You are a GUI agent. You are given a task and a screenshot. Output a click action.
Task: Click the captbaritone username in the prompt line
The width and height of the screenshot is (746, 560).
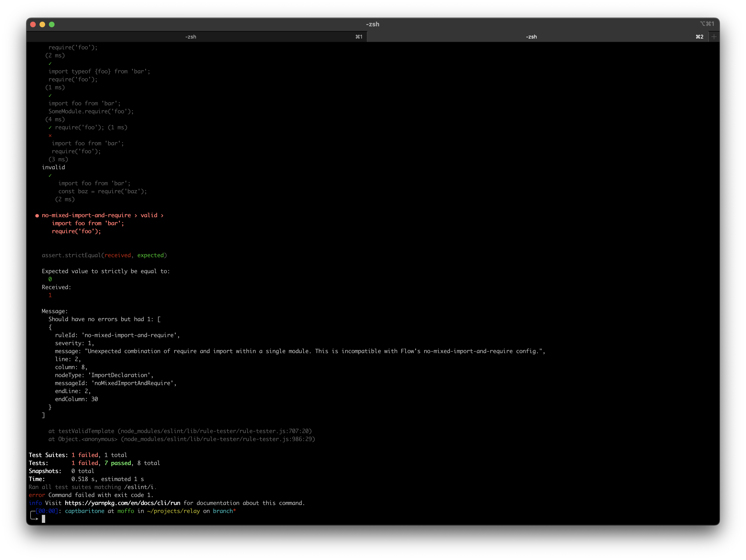click(x=85, y=511)
